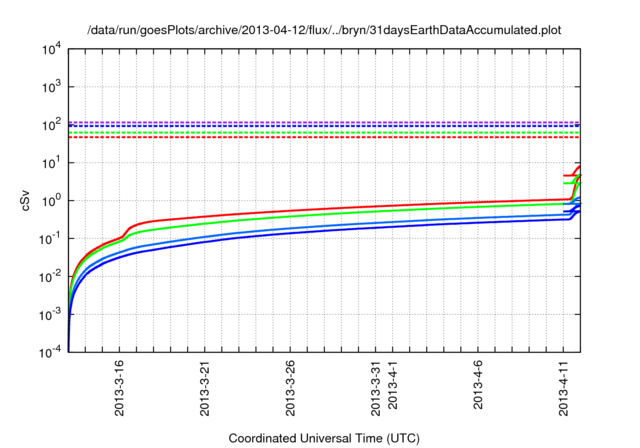This screenshot has width=640, height=448.
Task: Click the 10^0 y-axis label
Action: coord(52,201)
